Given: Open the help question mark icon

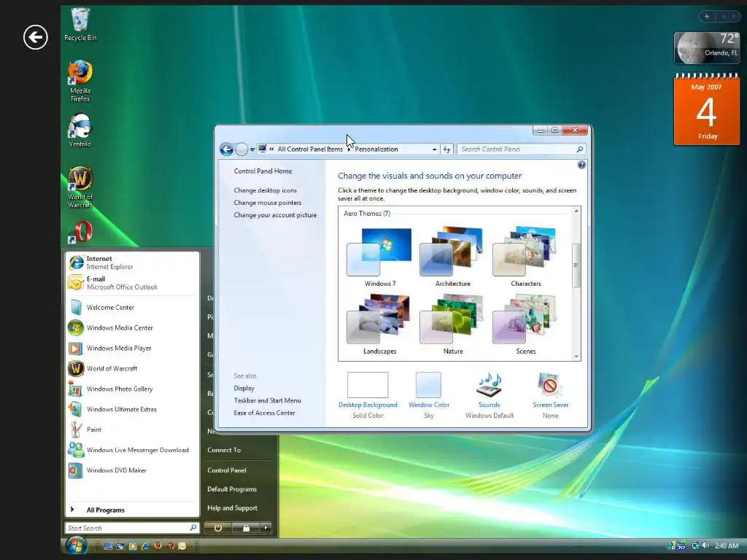Looking at the screenshot, I should pos(581,165).
